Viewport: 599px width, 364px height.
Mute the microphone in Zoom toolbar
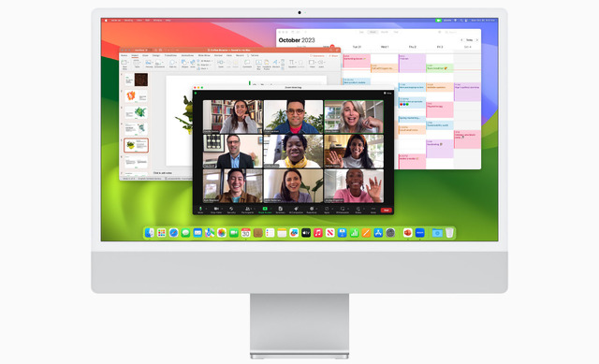click(x=200, y=210)
